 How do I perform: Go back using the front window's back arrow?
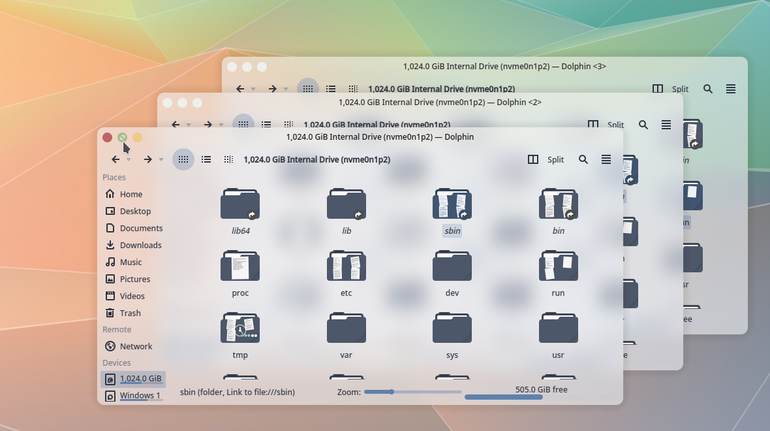tap(115, 160)
